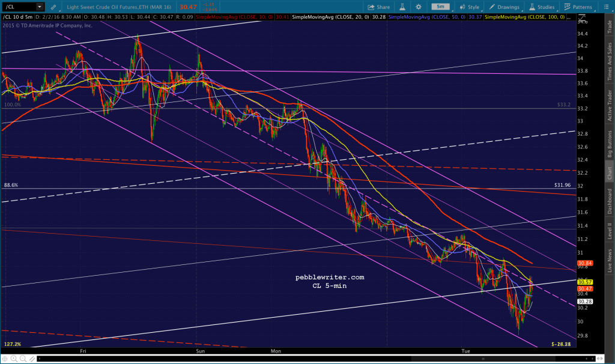Image resolution: width=615 pixels, height=364 pixels.
Task: Click the crosshair pan icon below chart
Action: point(5,359)
